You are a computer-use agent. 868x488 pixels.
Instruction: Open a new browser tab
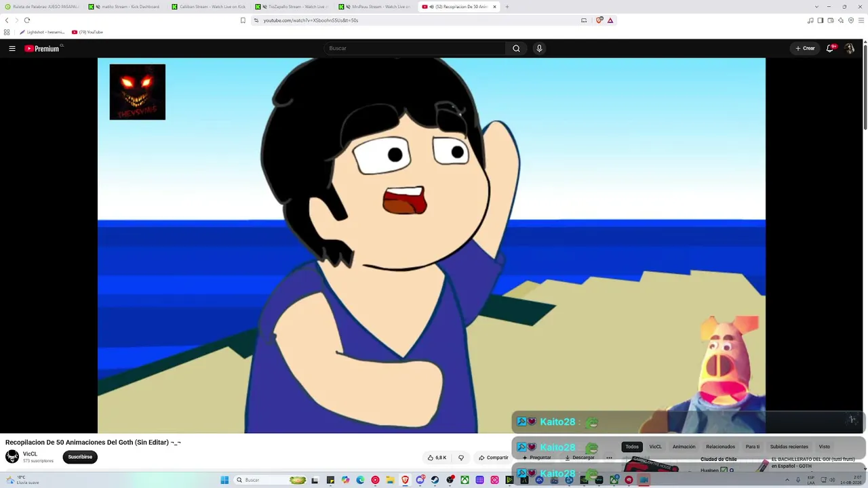tap(507, 7)
